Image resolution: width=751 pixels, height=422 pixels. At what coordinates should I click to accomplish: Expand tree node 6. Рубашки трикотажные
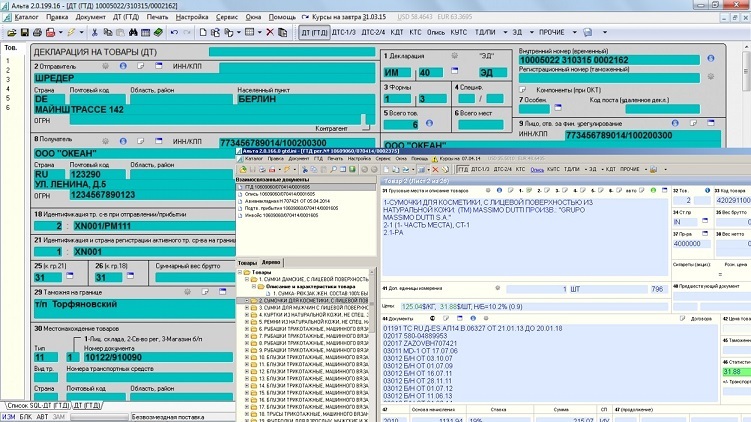tap(247, 329)
